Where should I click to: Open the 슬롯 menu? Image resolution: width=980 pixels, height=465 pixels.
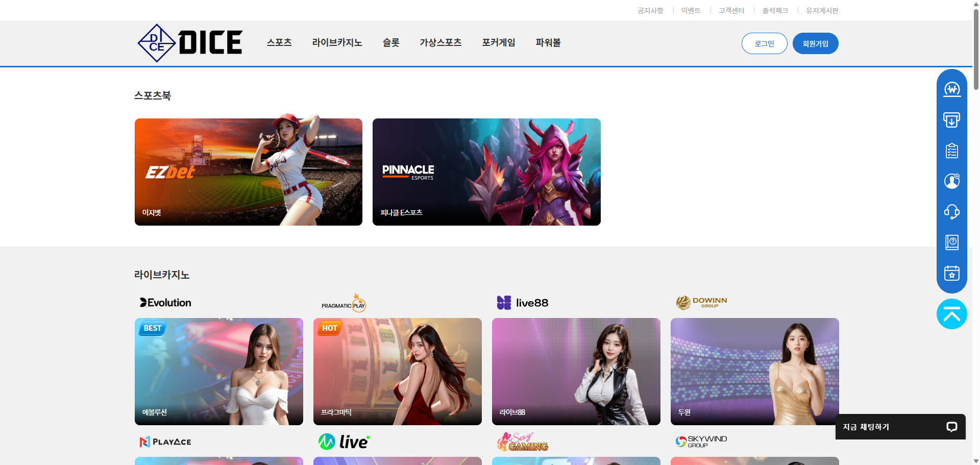click(391, 43)
